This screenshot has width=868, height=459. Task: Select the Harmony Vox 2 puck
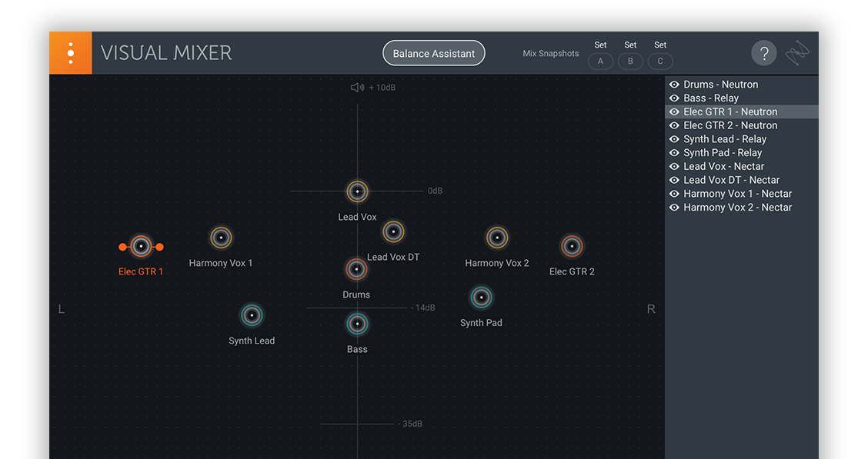click(x=496, y=238)
